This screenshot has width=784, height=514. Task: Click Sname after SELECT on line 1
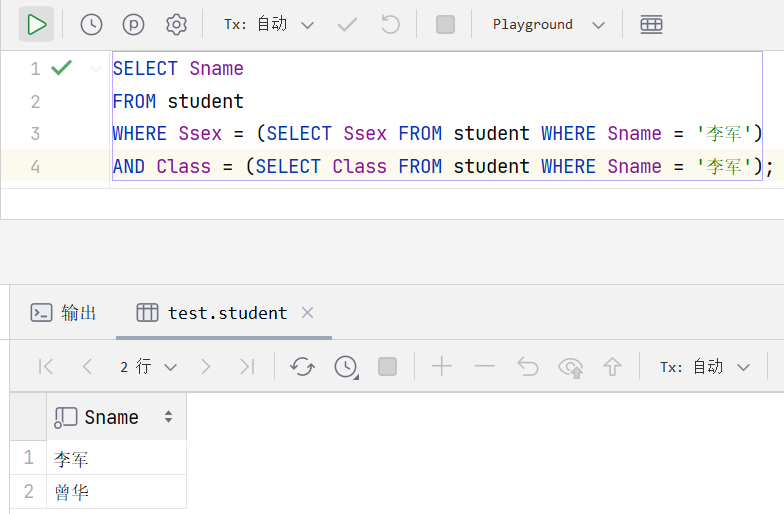216,68
